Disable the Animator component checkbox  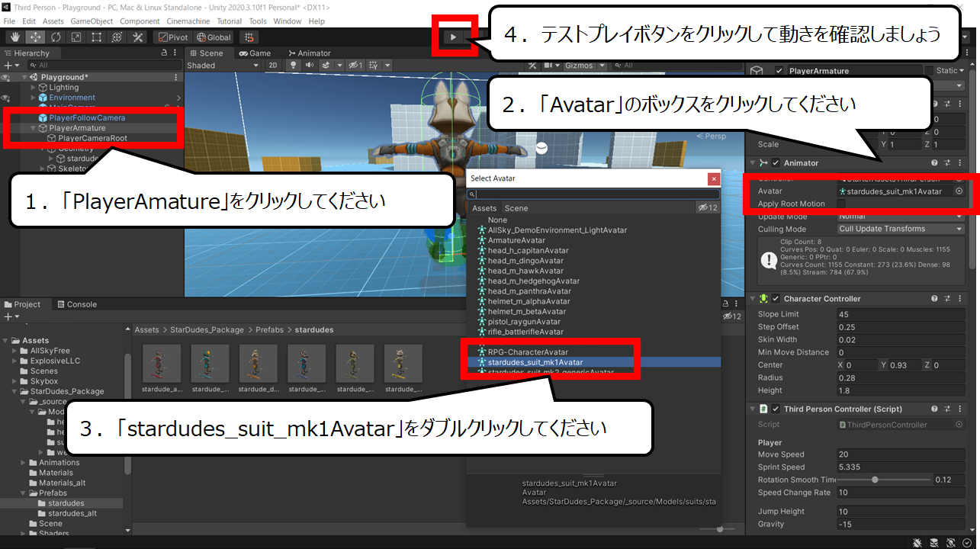click(x=776, y=163)
